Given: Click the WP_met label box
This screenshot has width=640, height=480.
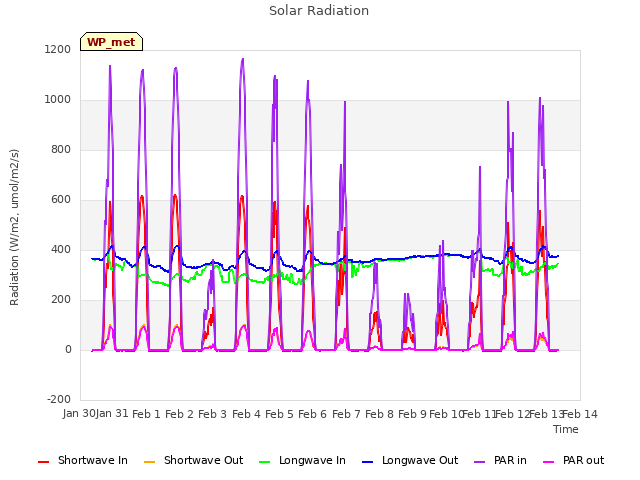Looking at the screenshot, I should tap(111, 42).
